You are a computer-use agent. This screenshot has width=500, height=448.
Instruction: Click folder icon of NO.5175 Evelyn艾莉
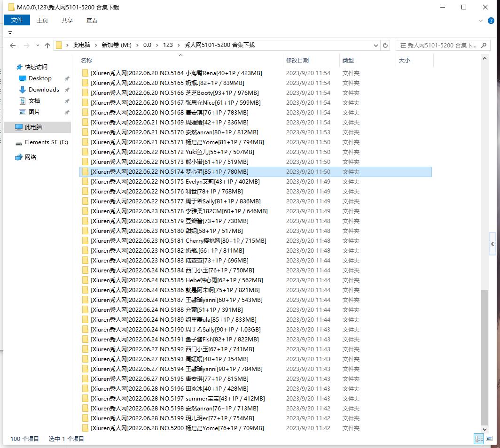click(85, 182)
